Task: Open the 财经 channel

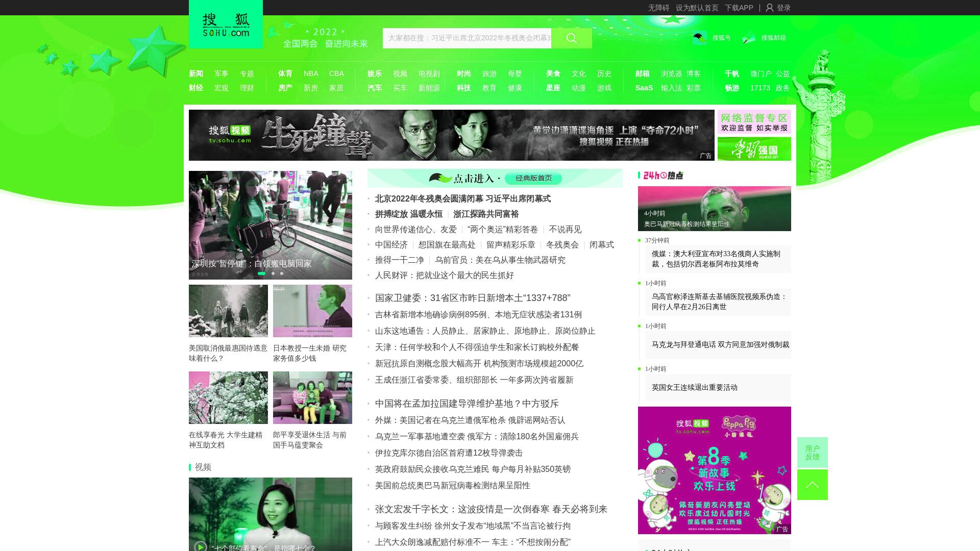Action: pos(196,88)
